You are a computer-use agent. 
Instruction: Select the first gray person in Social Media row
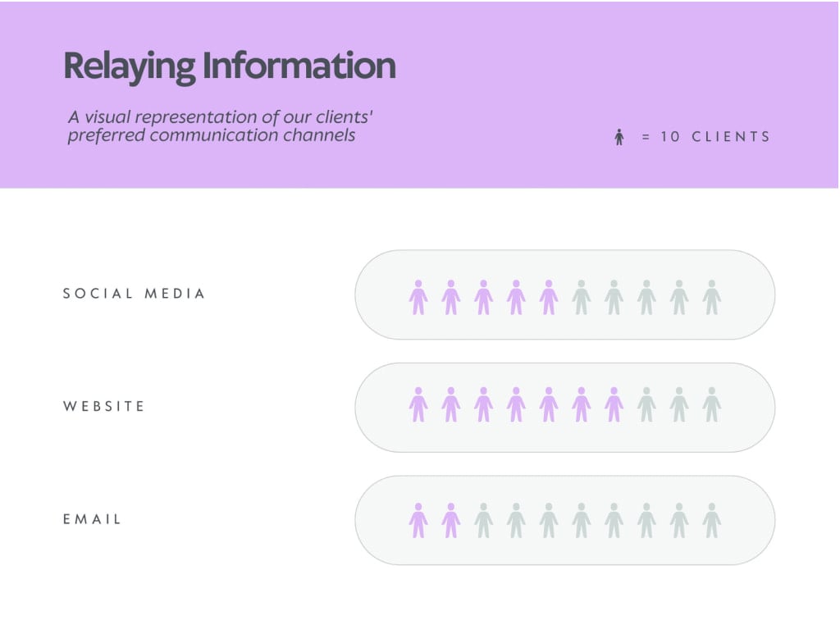[582, 297]
